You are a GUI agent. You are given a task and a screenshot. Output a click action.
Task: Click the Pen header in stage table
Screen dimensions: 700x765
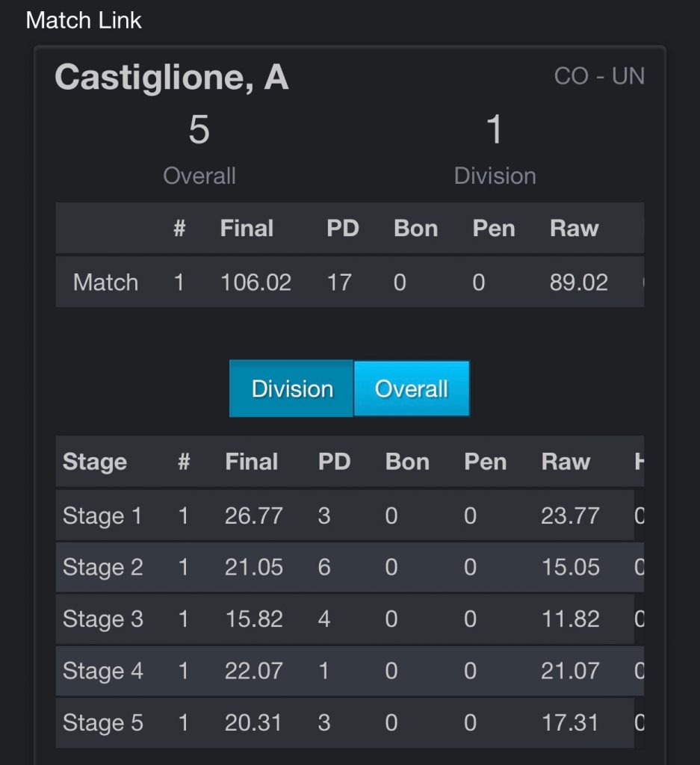[x=486, y=462]
